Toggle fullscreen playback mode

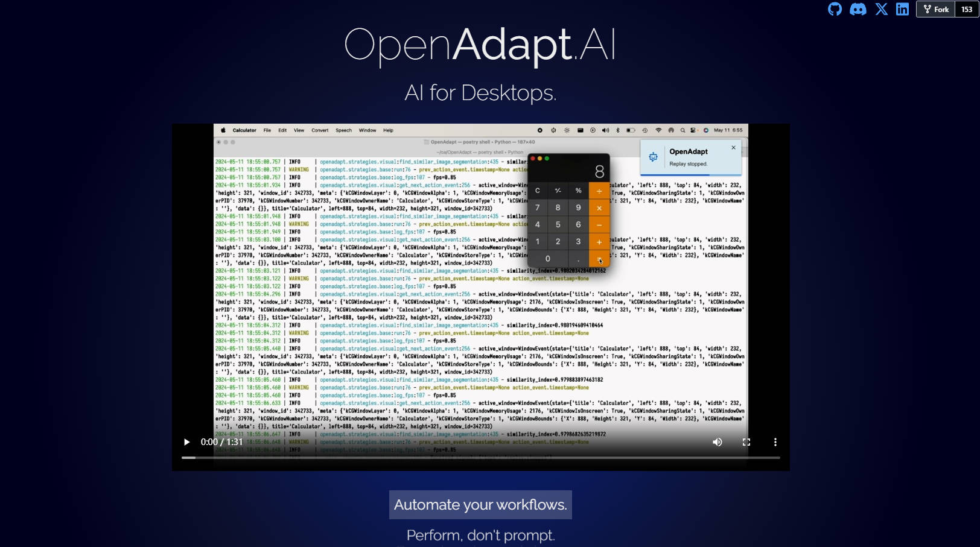pos(746,442)
